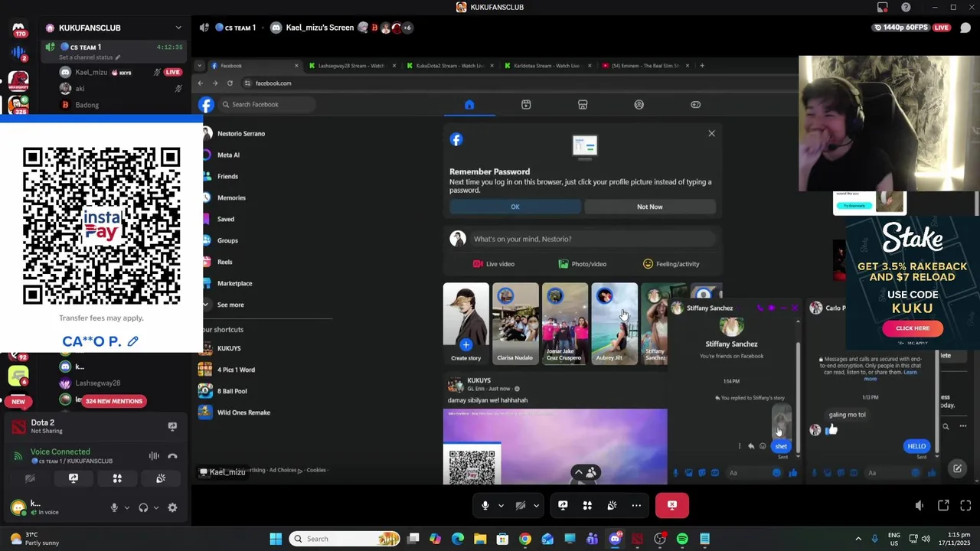Enter fullscreen stream view
Image resolution: width=980 pixels, height=551 pixels.
(965, 505)
